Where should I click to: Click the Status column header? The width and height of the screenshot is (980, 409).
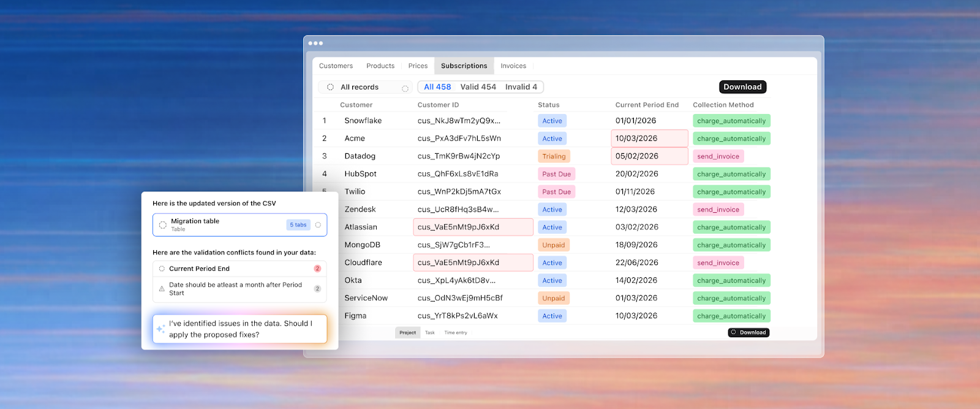click(x=548, y=105)
